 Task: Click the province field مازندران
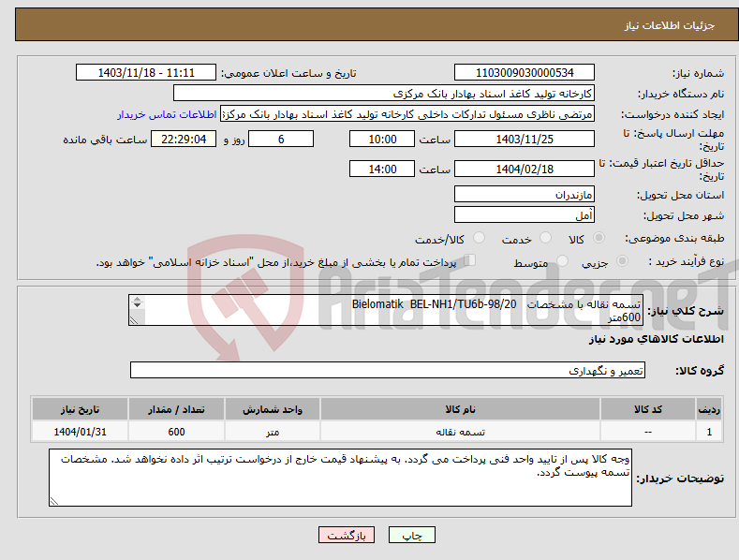(x=525, y=194)
